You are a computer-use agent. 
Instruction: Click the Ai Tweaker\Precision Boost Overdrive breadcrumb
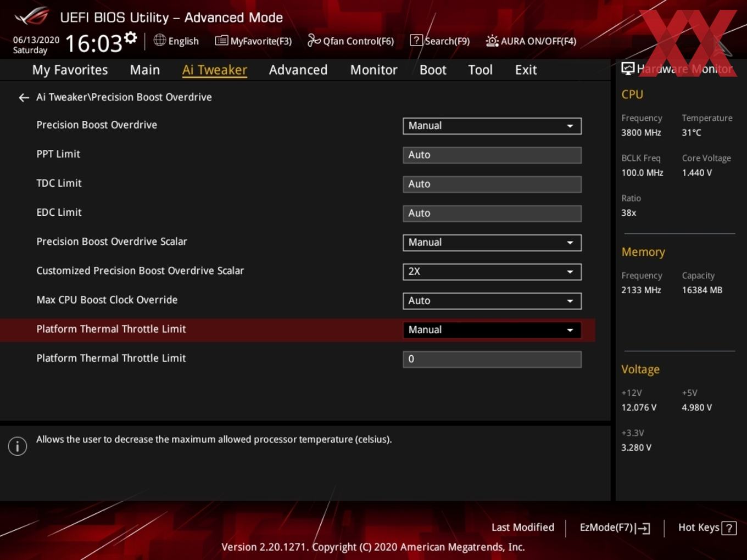(x=124, y=97)
